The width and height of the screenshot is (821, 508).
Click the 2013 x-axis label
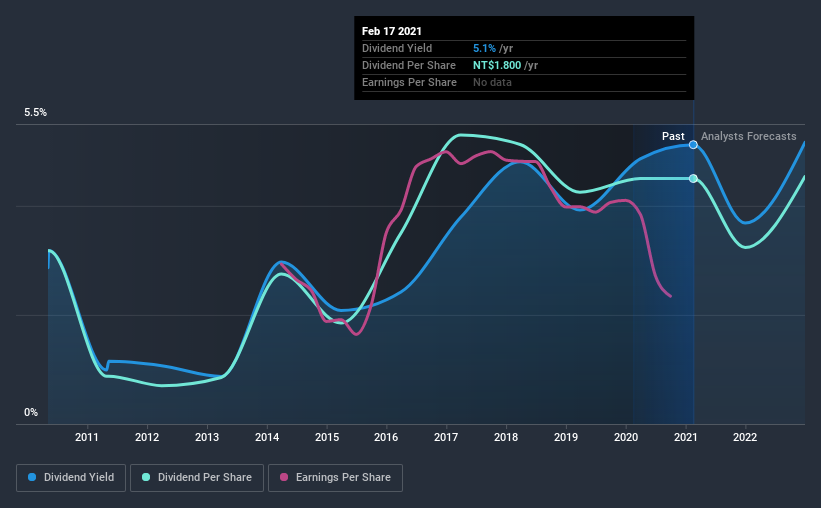point(207,437)
